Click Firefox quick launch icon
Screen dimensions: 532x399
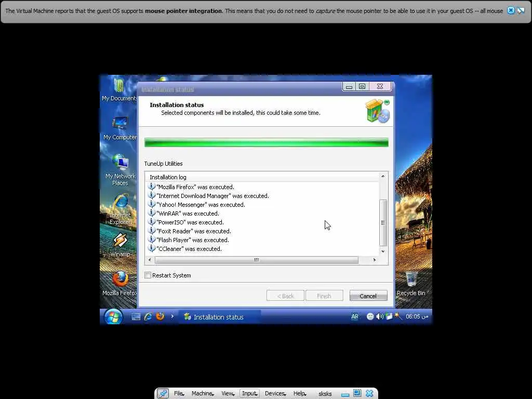pyautogui.click(x=160, y=316)
